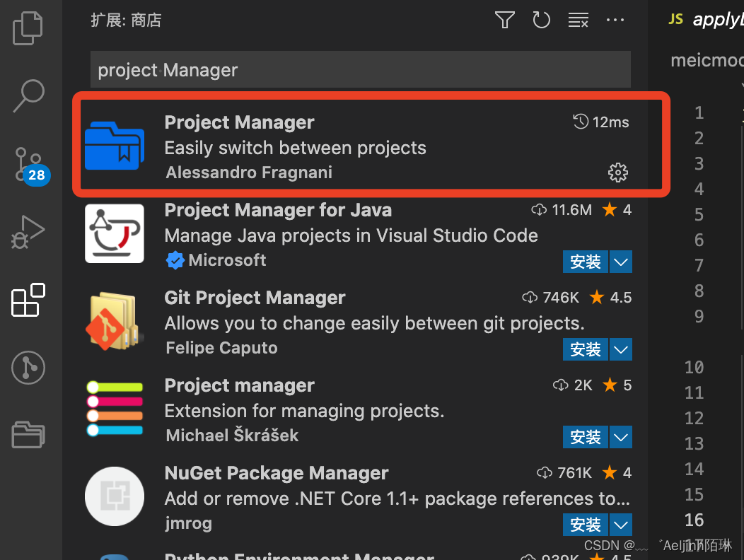Select the Extensions view icon

click(x=28, y=300)
